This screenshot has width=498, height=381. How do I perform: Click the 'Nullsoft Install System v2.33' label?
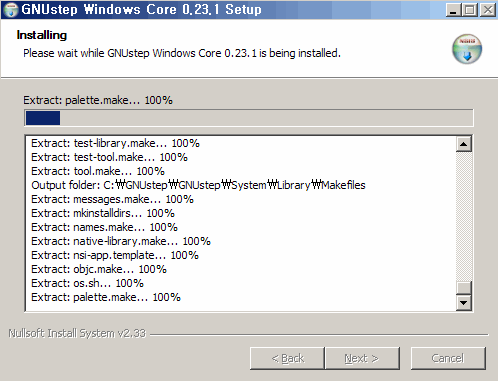(x=77, y=333)
